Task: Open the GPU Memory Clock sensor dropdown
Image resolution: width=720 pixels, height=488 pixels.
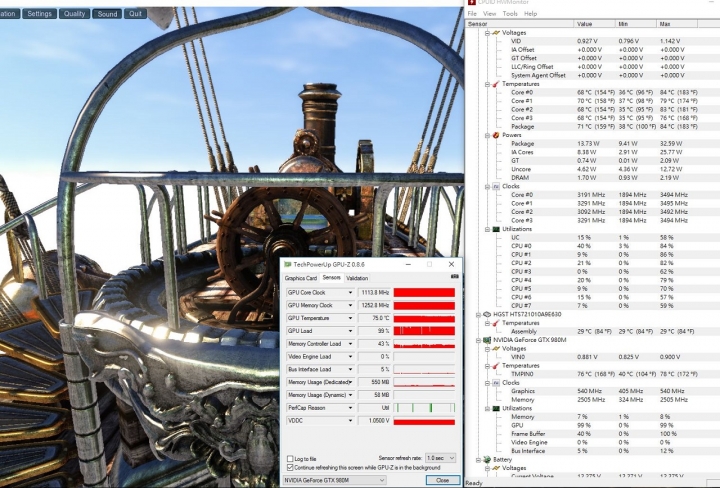Action: click(350, 305)
